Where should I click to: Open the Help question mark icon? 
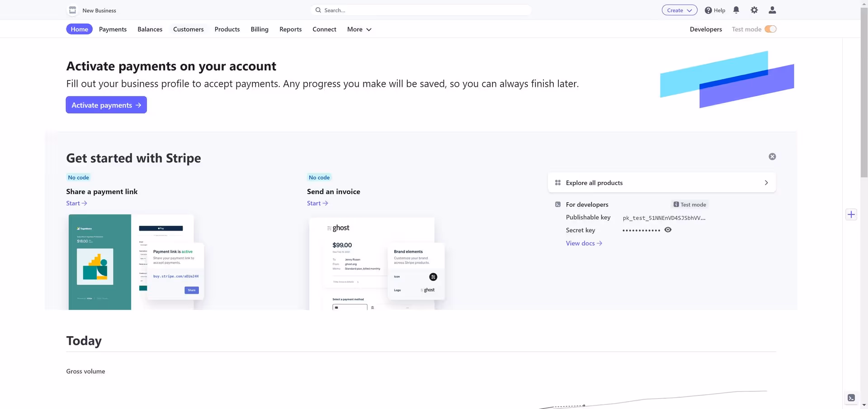pos(708,10)
